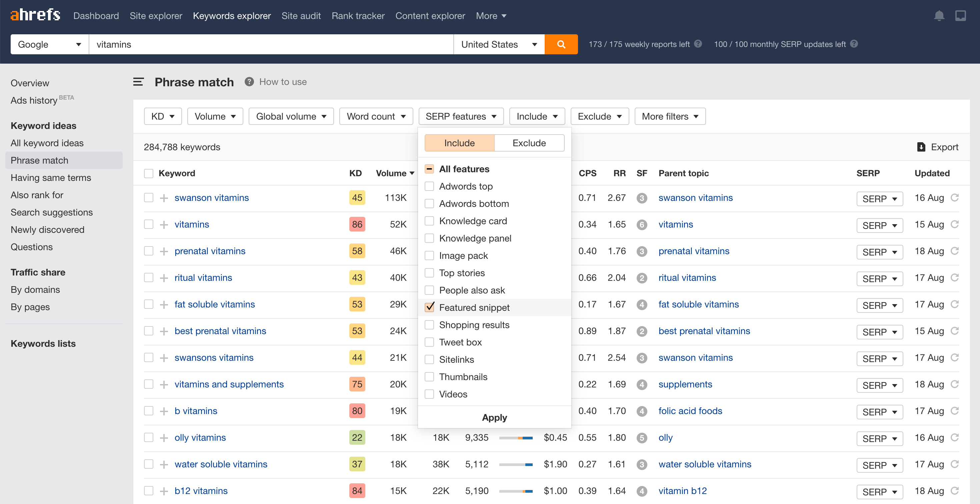Check the Shopping results feature
Viewport: 980px width, 504px height.
(429, 324)
